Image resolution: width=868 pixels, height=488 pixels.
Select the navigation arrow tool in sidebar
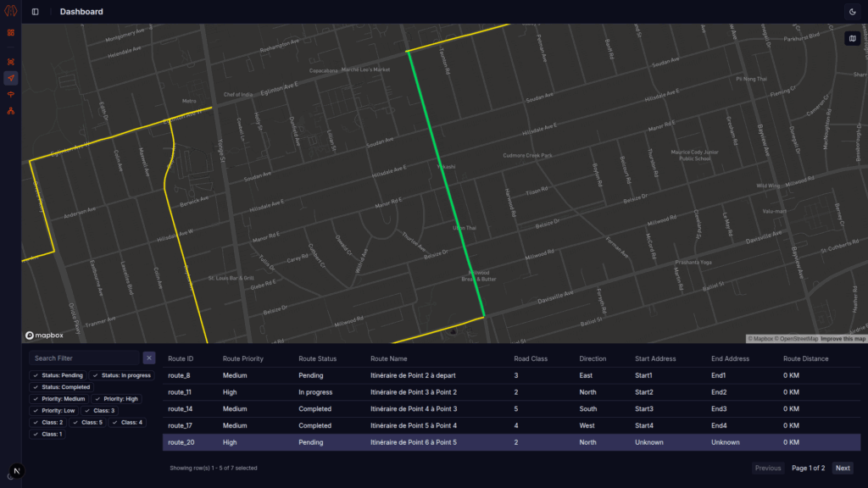10,78
